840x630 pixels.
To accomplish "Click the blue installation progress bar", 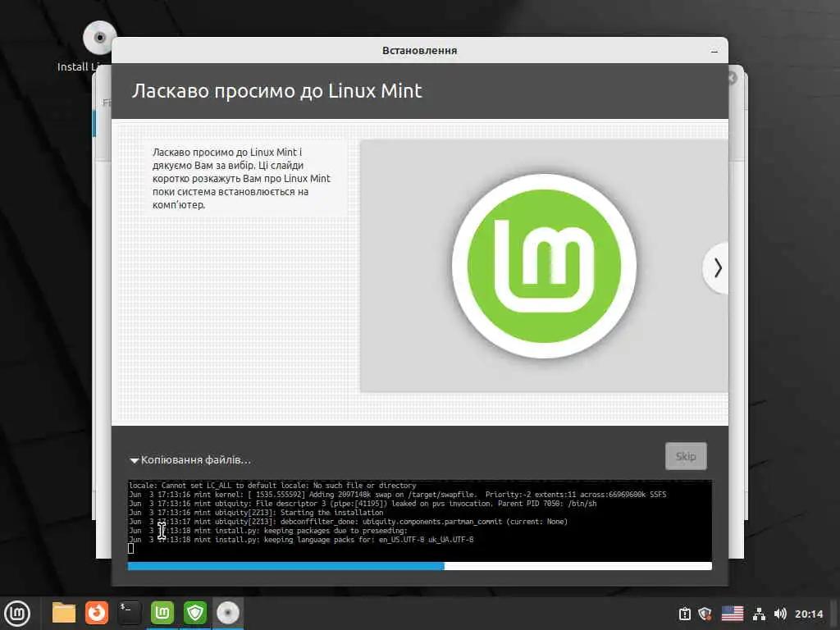I will 419,566.
